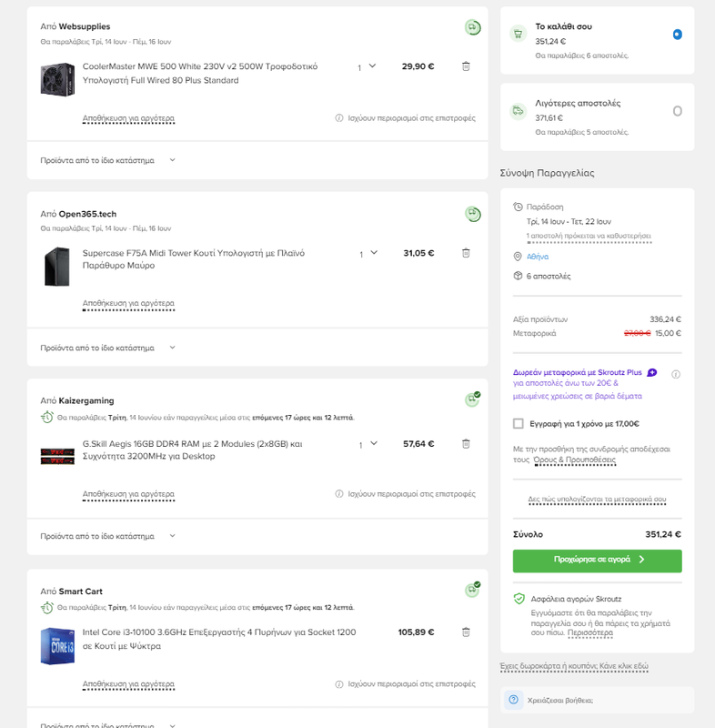This screenshot has height=728, width=715.
Task: Save the CoolerMaster PSU for later
Action: [128, 118]
